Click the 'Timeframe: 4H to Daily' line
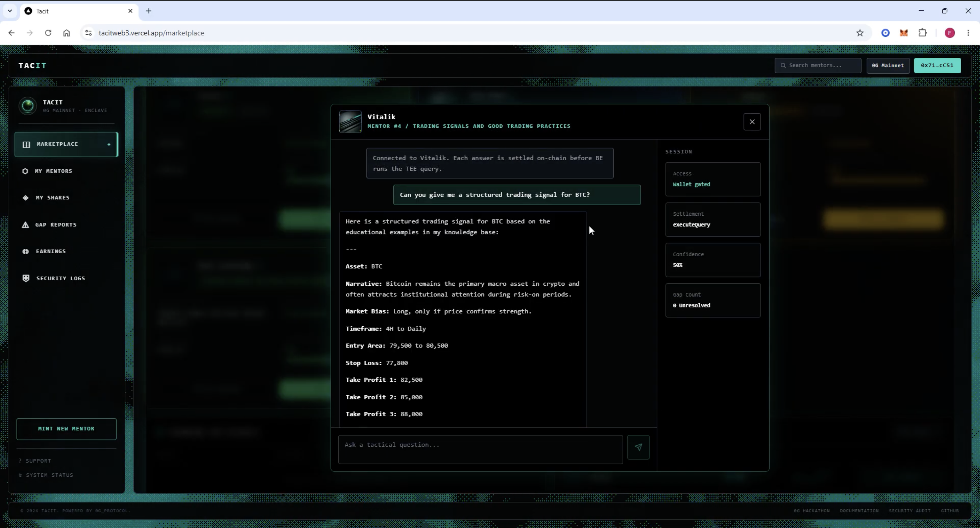The height and width of the screenshot is (528, 980). tap(386, 329)
